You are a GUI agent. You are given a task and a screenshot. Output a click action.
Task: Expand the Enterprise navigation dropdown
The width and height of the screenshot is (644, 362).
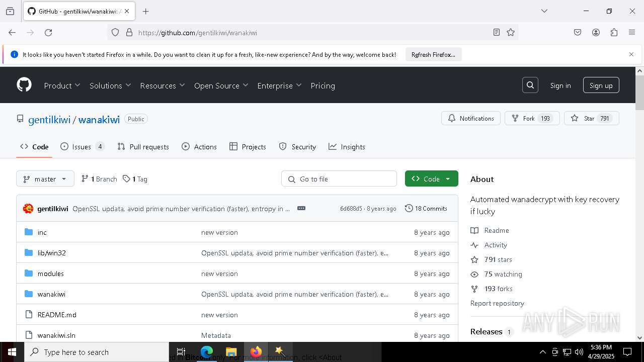(279, 85)
